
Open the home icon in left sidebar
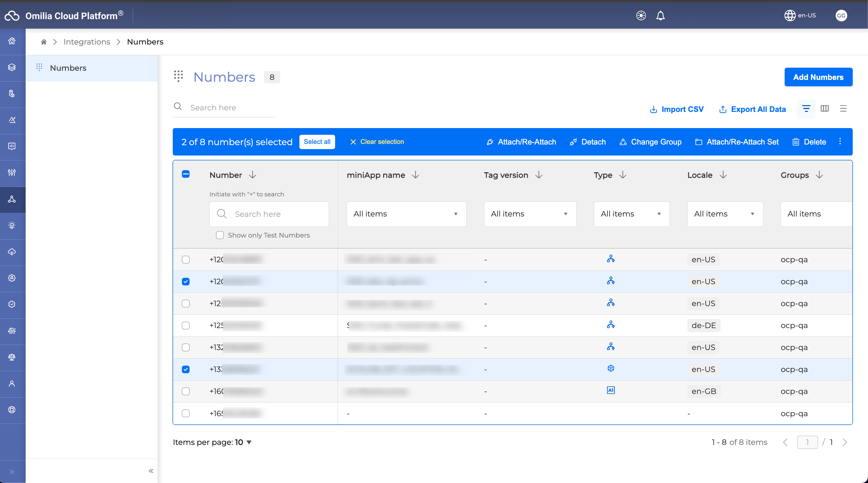click(12, 41)
